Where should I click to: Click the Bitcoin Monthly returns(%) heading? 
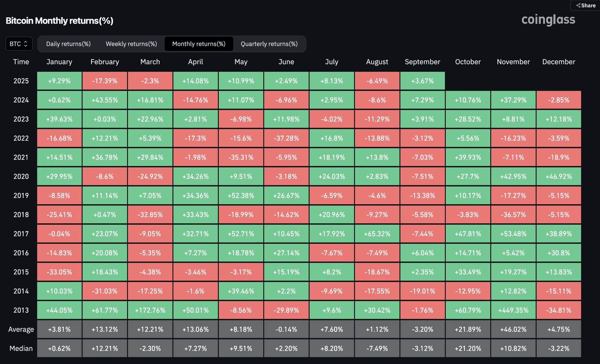coord(59,21)
